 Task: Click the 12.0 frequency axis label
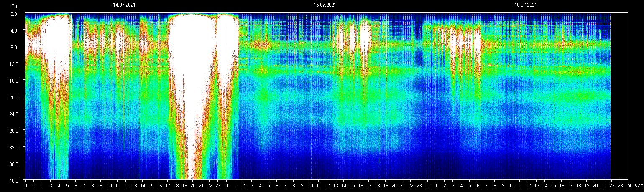pos(13,63)
